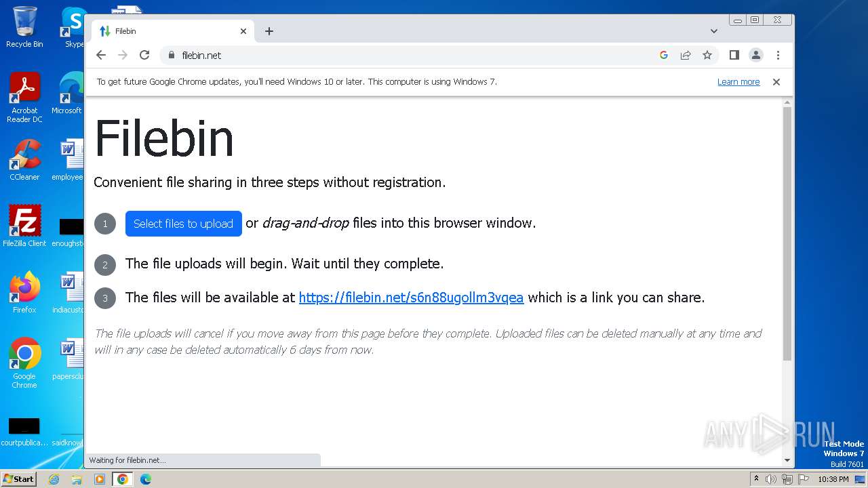Click the scrollbar up arrow
The image size is (868, 488).
coord(787,102)
